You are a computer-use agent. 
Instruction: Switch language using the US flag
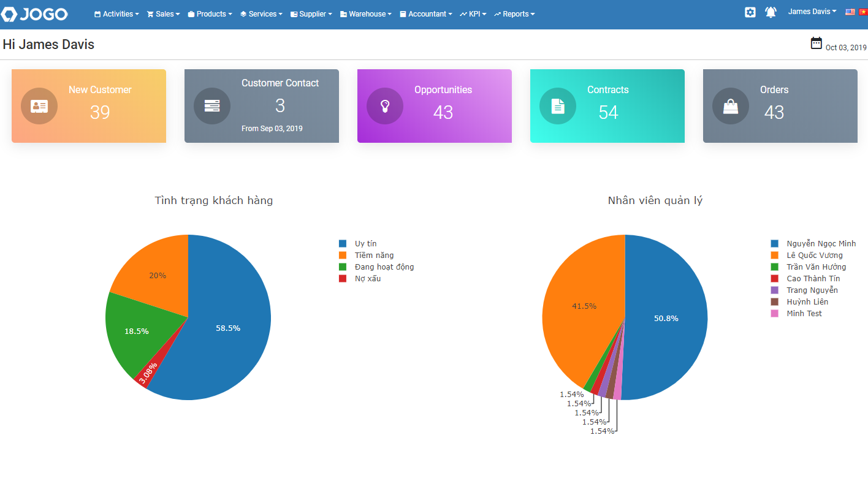pyautogui.click(x=850, y=12)
